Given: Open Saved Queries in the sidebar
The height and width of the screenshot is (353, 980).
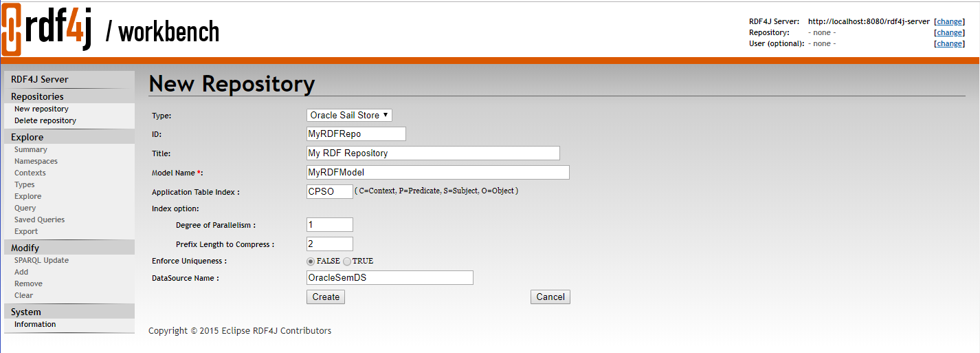Looking at the screenshot, I should (x=40, y=220).
